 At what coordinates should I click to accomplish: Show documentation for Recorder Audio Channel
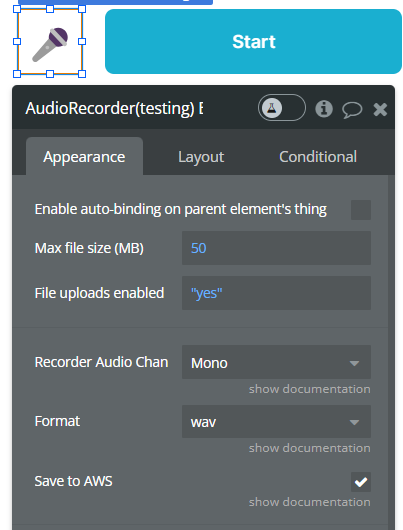(309, 389)
